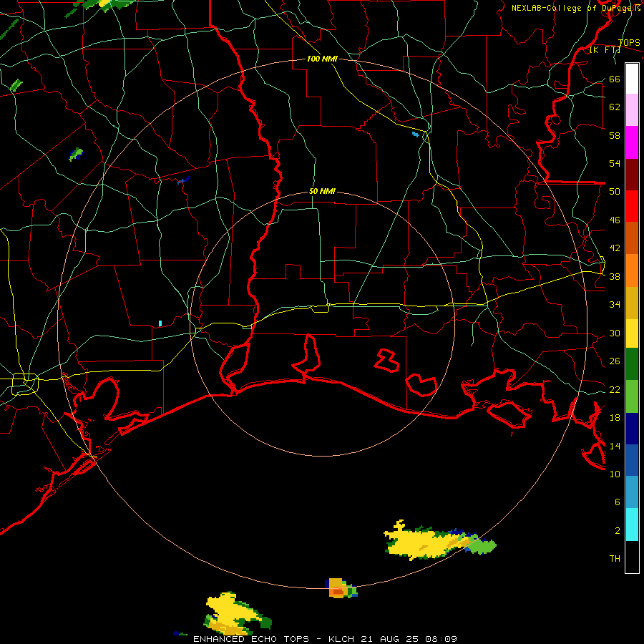Click the "10" legend value
Image resolution: width=644 pixels, height=644 pixels.
pyautogui.click(x=615, y=474)
